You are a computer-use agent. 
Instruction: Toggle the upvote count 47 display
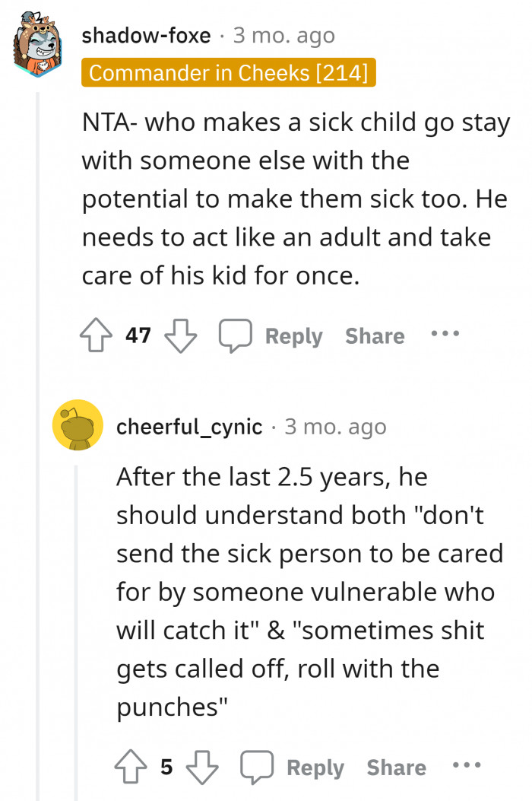137,335
